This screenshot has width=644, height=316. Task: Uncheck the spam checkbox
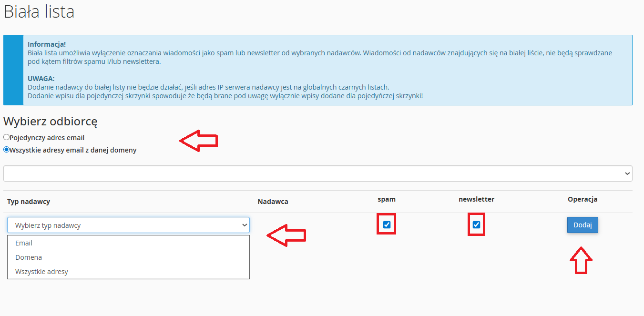point(387,225)
